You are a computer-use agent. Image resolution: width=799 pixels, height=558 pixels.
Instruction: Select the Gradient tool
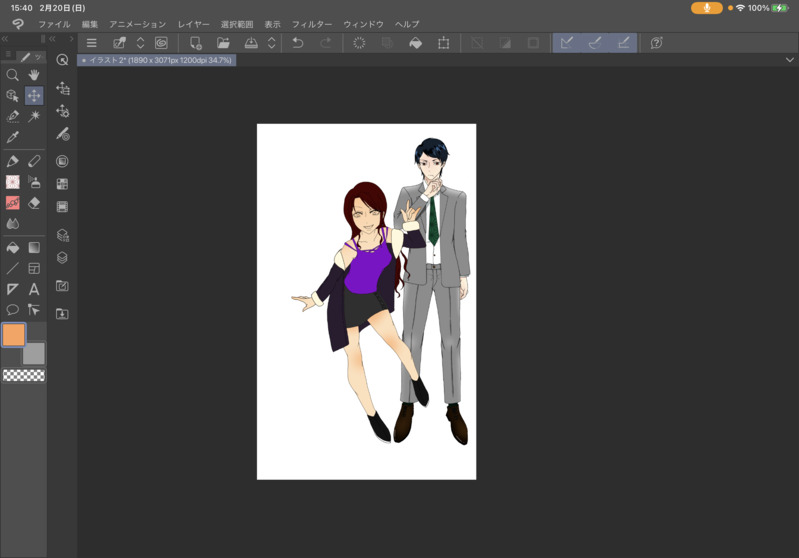click(x=34, y=247)
